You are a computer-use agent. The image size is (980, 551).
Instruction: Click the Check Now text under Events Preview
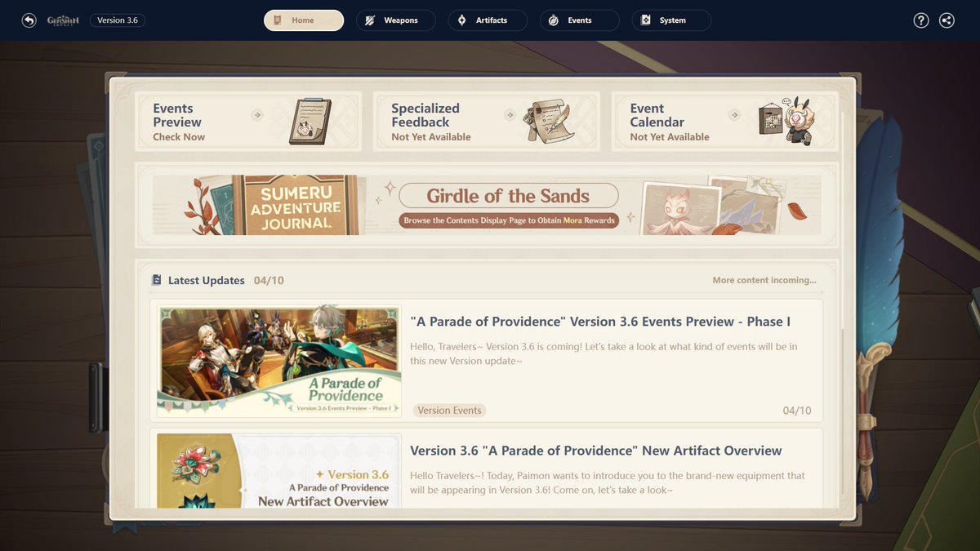(x=179, y=137)
